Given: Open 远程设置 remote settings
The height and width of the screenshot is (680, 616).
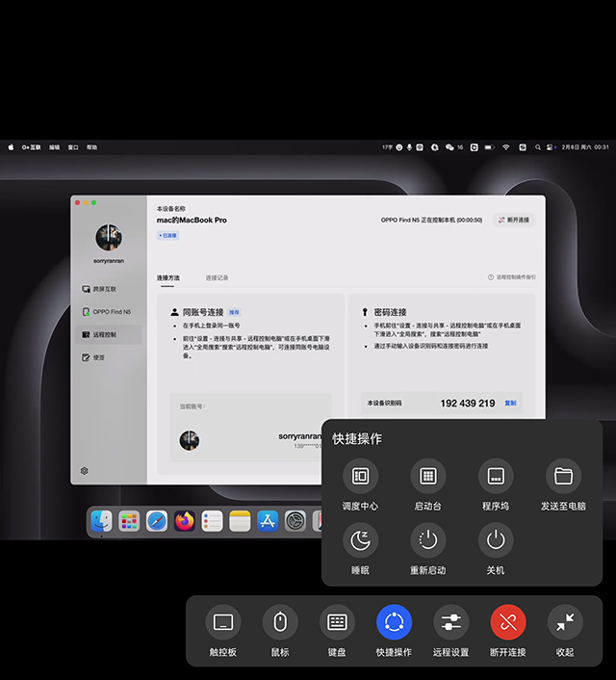Looking at the screenshot, I should (450, 622).
